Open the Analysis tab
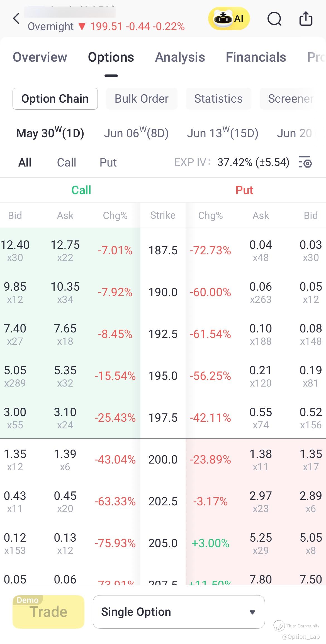Viewport: 326px width, 644px height. [x=180, y=57]
